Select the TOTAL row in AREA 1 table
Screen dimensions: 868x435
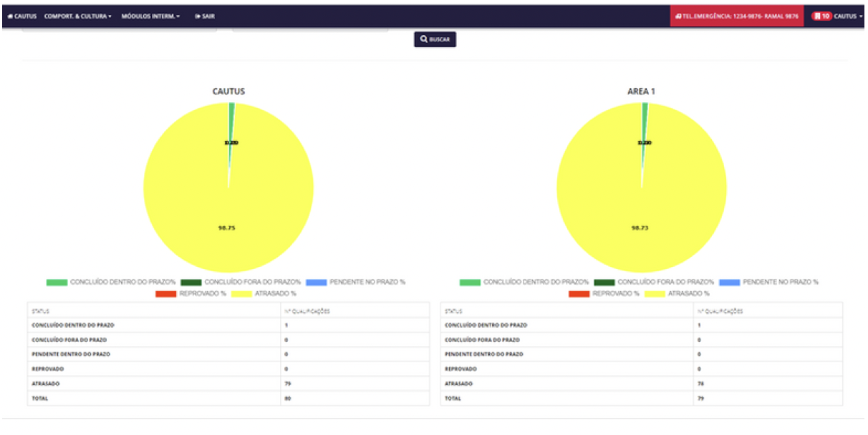pyautogui.click(x=641, y=398)
